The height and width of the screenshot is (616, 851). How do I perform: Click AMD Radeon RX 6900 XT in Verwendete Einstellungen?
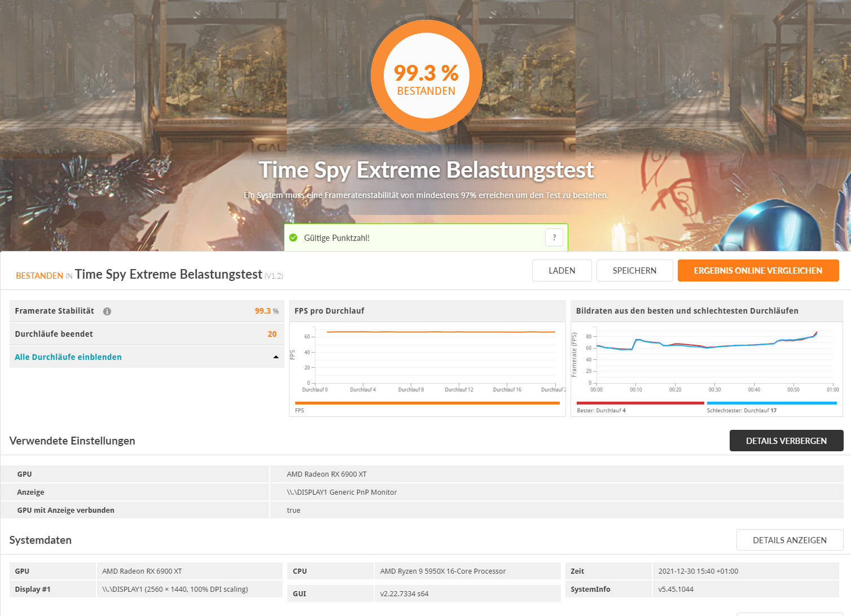coord(327,474)
